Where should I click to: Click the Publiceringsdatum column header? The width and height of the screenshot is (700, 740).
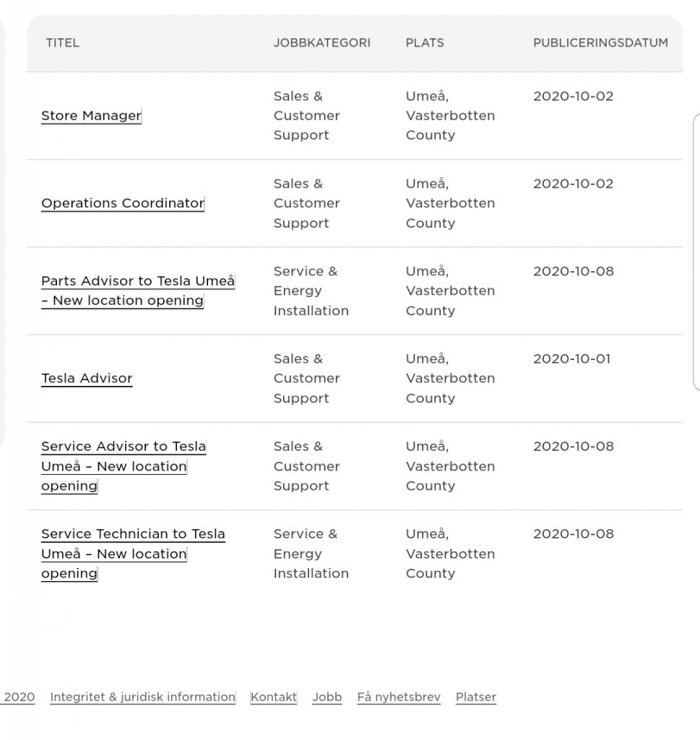pos(600,43)
